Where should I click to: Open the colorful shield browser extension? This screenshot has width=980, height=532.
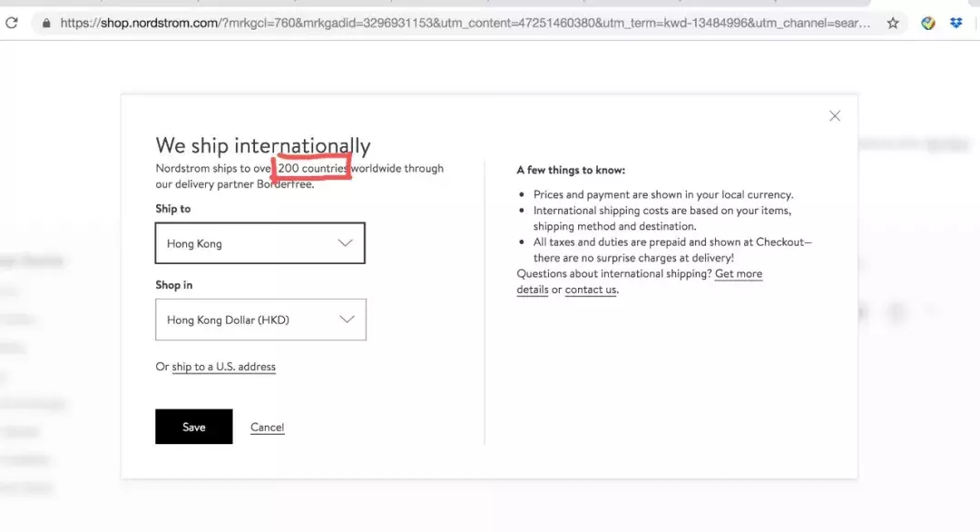coord(928,23)
